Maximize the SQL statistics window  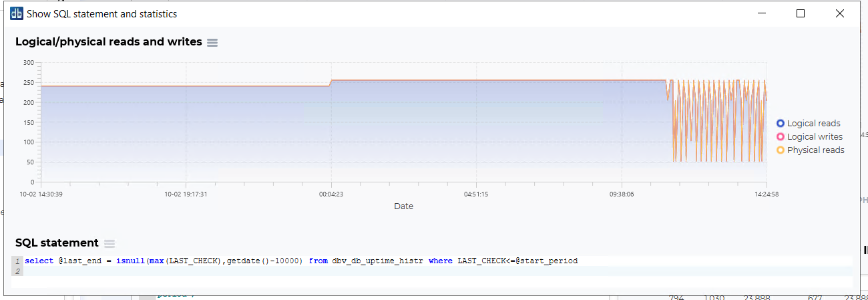801,13
